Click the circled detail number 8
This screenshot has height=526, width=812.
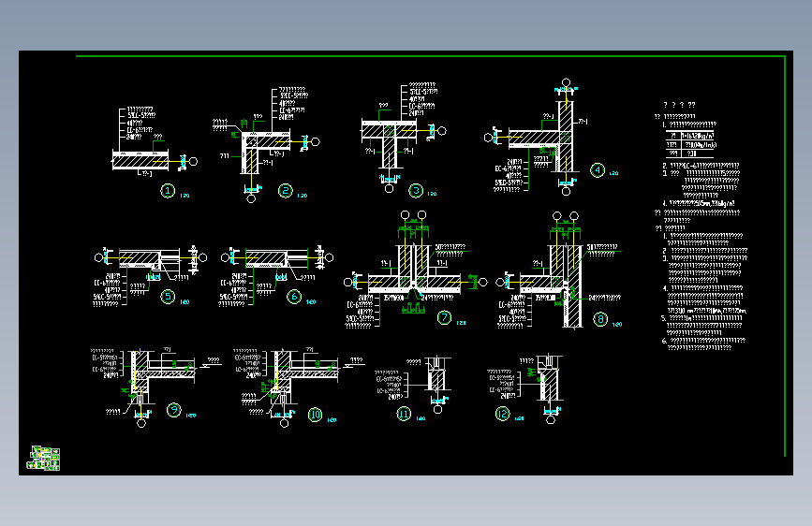[x=600, y=319]
